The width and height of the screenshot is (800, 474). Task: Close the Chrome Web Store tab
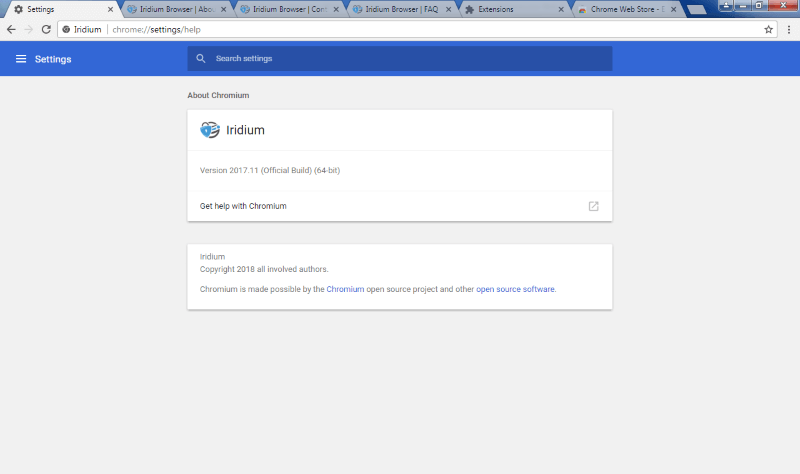point(673,9)
